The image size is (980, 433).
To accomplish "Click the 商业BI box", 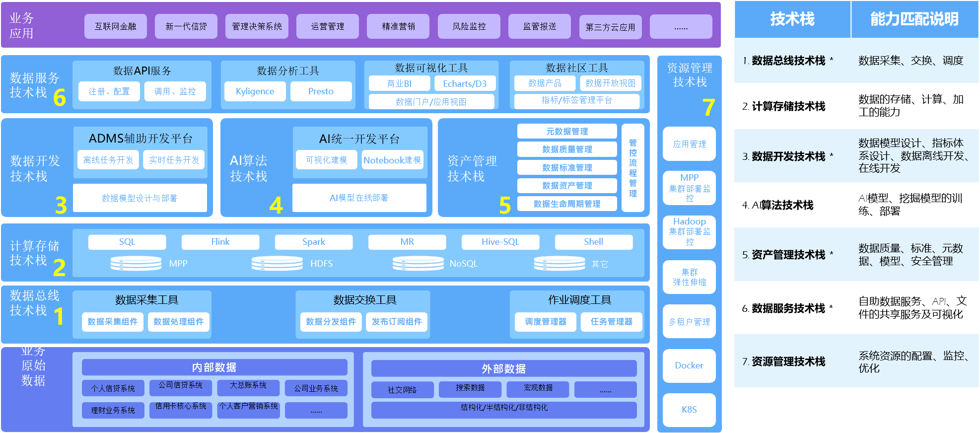I will (400, 83).
